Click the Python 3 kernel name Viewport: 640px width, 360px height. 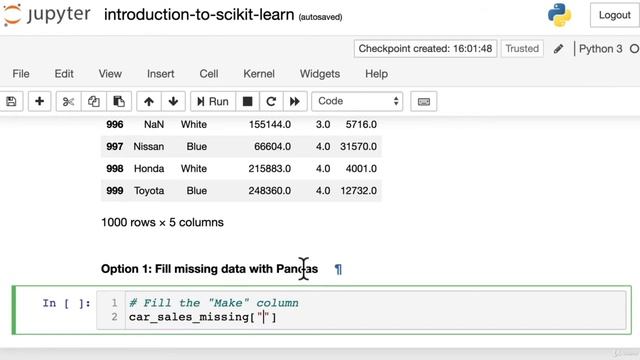[600, 49]
